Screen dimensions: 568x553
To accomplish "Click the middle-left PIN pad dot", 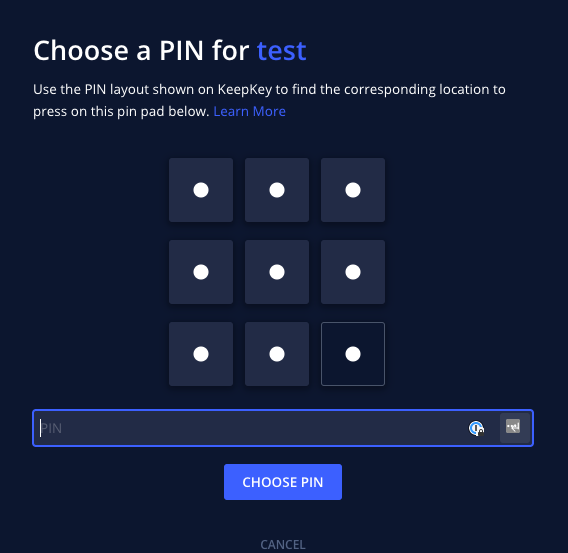I will click(x=201, y=272).
